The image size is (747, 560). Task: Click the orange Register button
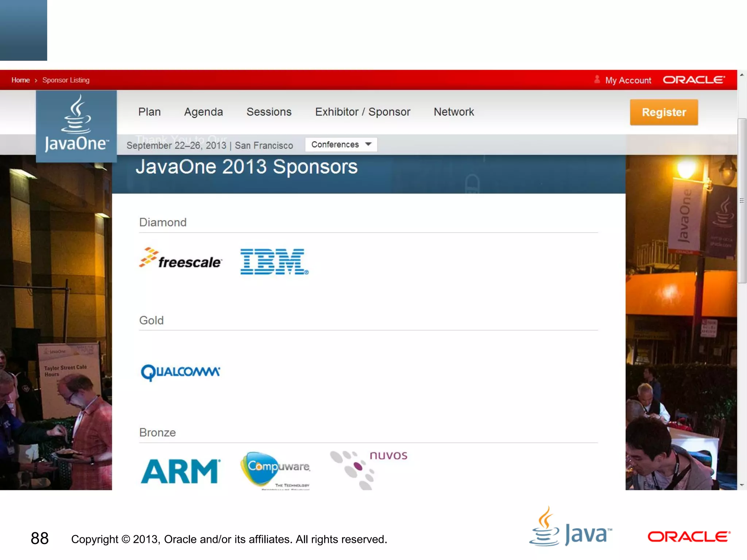[664, 112]
